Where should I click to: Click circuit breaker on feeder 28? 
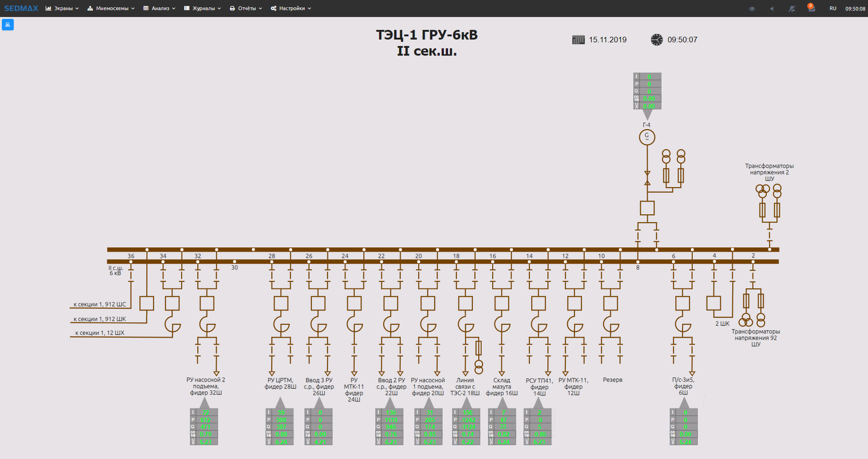pos(281,304)
